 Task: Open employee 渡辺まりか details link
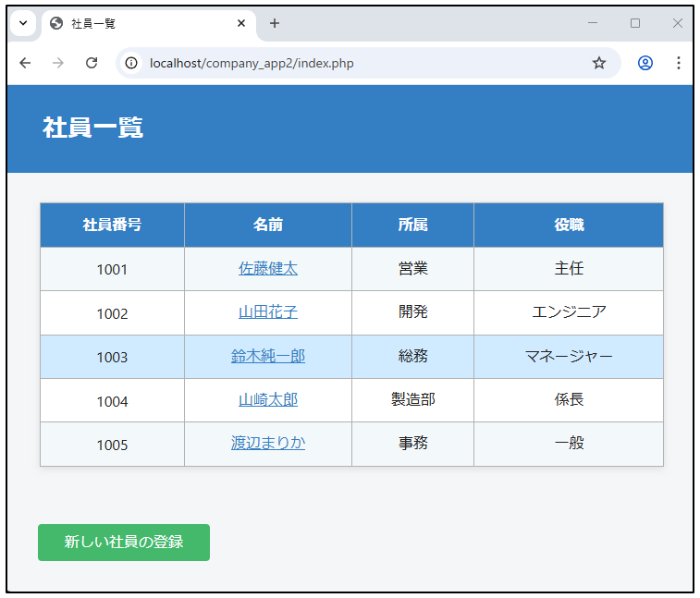pyautogui.click(x=268, y=444)
